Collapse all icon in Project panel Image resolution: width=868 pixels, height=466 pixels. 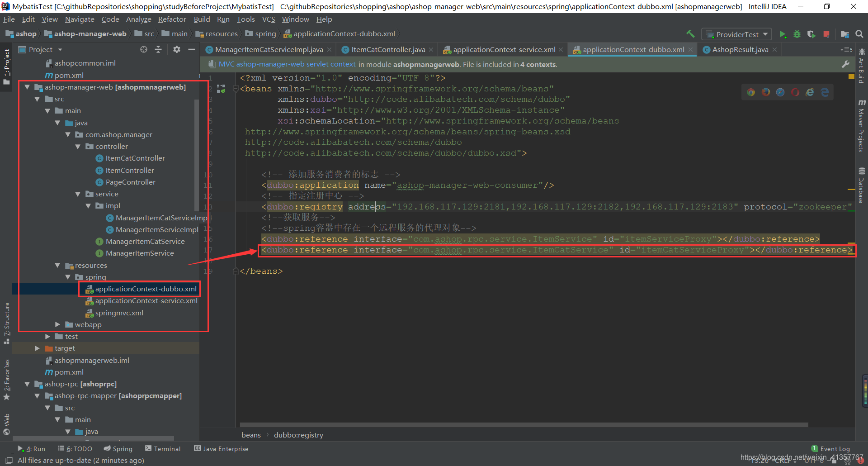click(158, 49)
